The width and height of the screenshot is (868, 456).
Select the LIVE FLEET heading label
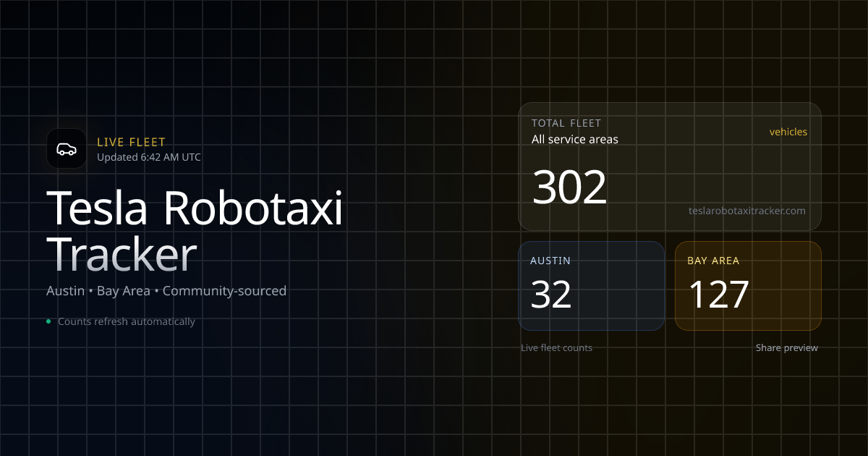tap(131, 143)
